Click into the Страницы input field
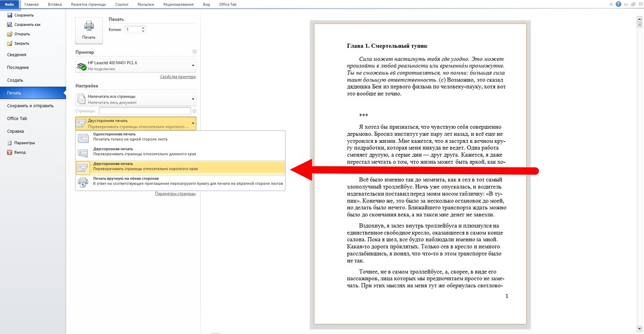The width and height of the screenshot is (644, 334). [x=144, y=111]
